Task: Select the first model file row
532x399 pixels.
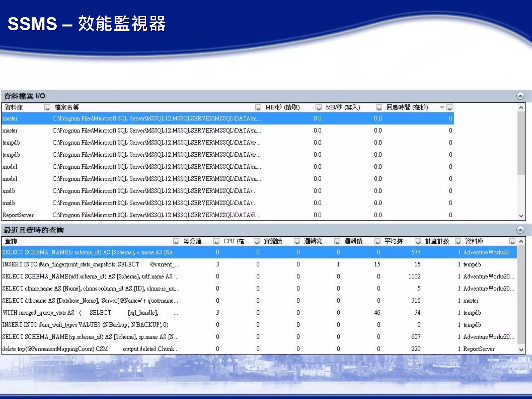Action: point(228,167)
